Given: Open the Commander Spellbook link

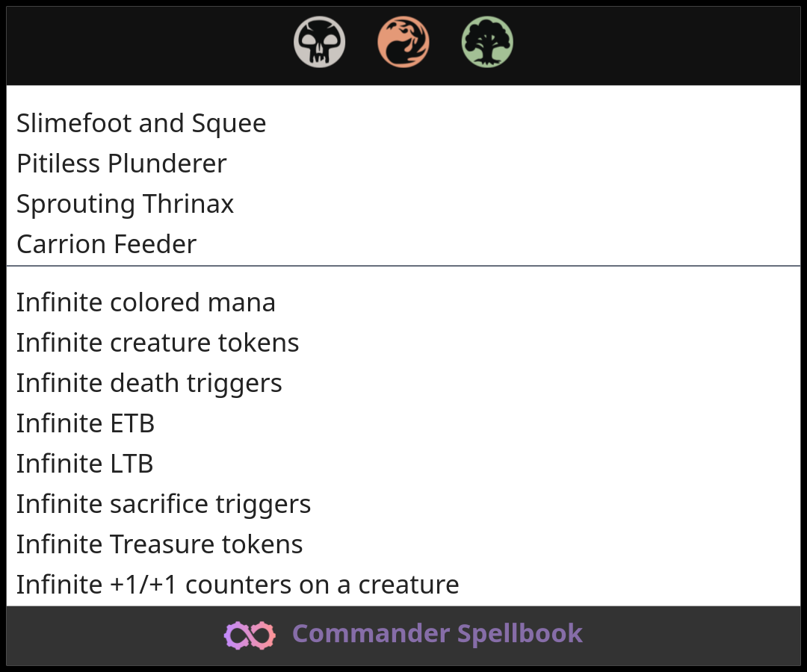Looking at the screenshot, I should coord(437,634).
